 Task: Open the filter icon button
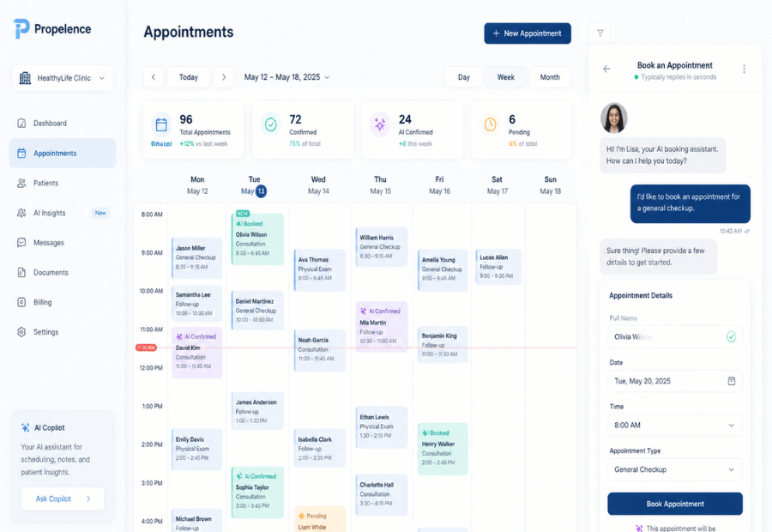coord(600,33)
